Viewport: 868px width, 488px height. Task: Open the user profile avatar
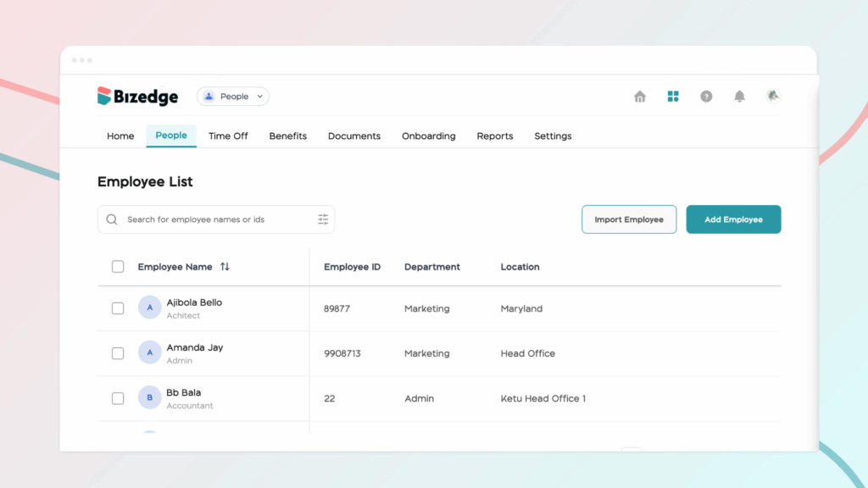point(772,97)
